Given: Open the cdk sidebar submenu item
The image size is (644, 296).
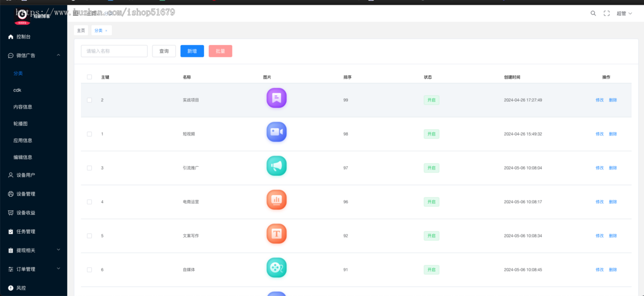Looking at the screenshot, I should coord(17,90).
